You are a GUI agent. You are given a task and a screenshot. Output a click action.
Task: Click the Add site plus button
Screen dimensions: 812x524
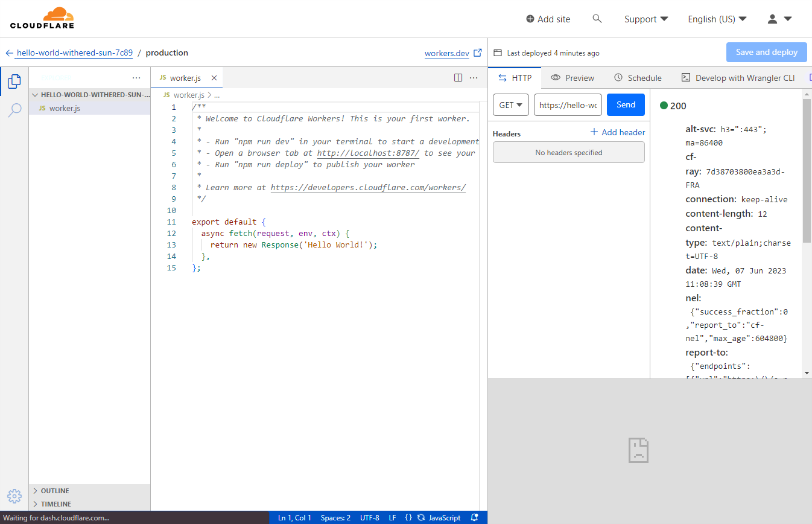[548, 19]
